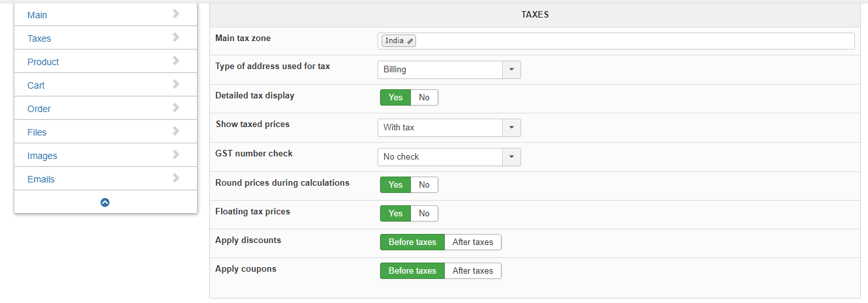
Task: Set Detailed tax display to No
Action: [x=425, y=98]
